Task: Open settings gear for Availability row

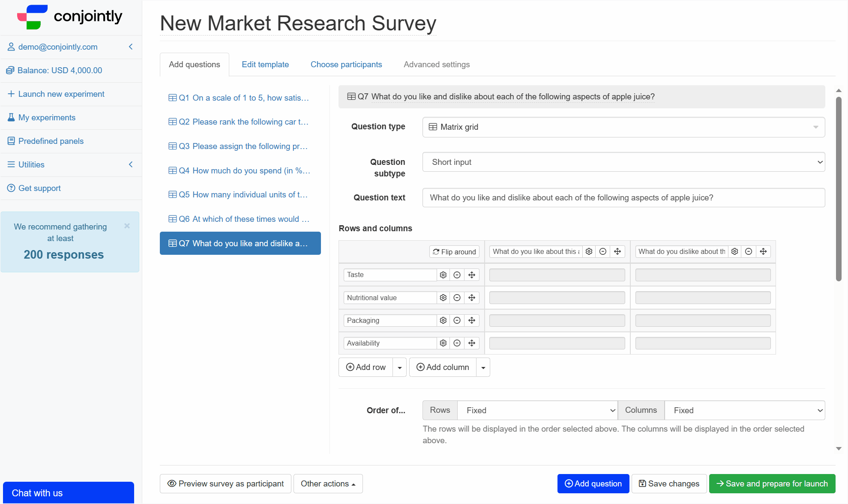Action: pyautogui.click(x=443, y=343)
